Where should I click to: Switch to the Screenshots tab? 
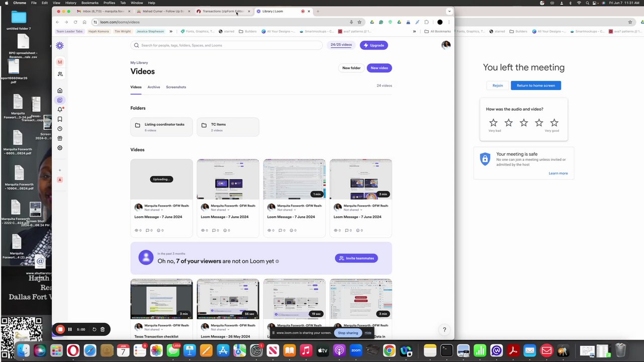pyautogui.click(x=176, y=87)
